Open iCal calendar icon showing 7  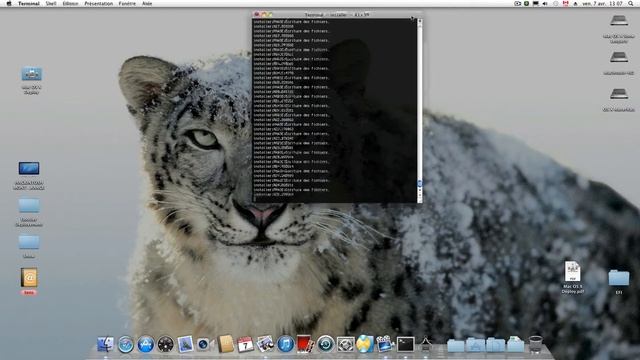coord(245,344)
